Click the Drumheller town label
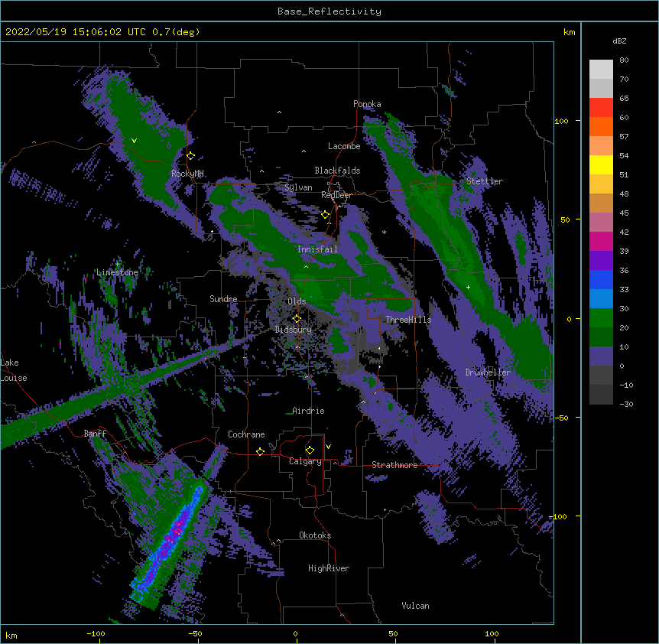This screenshot has width=659, height=644. (x=488, y=372)
